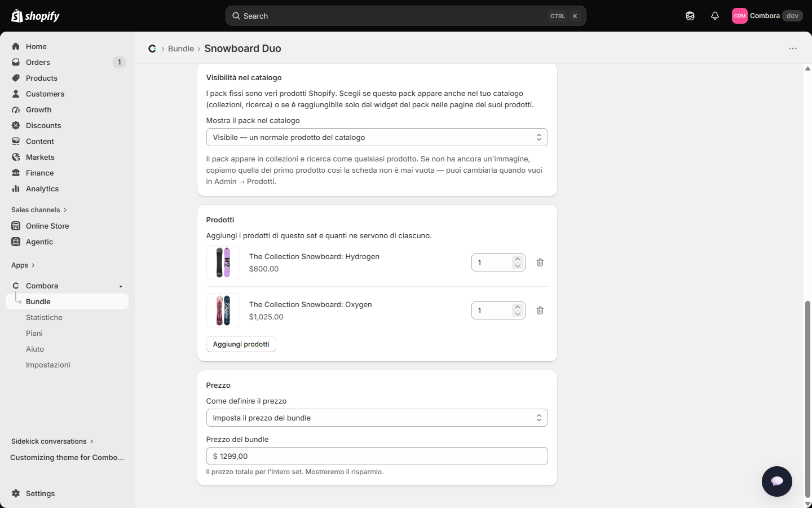Click the Customers person icon
The height and width of the screenshot is (508, 812).
[x=16, y=94]
